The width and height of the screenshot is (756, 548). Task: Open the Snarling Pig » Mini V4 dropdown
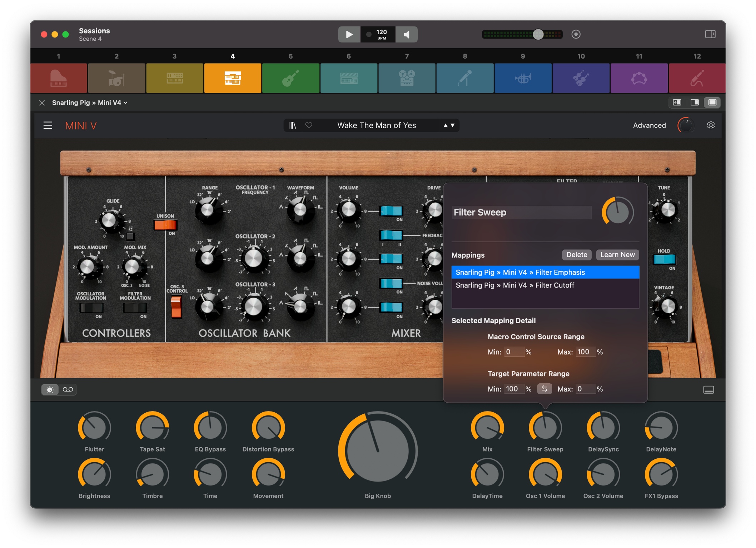pos(90,103)
